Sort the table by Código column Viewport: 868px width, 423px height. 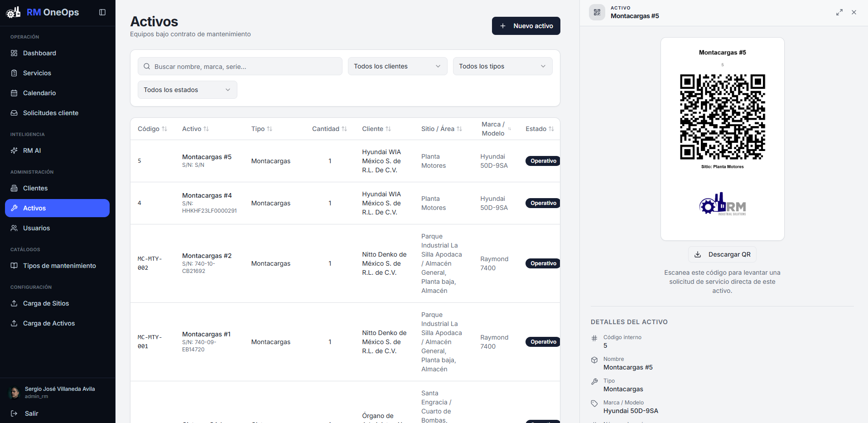[153, 129]
